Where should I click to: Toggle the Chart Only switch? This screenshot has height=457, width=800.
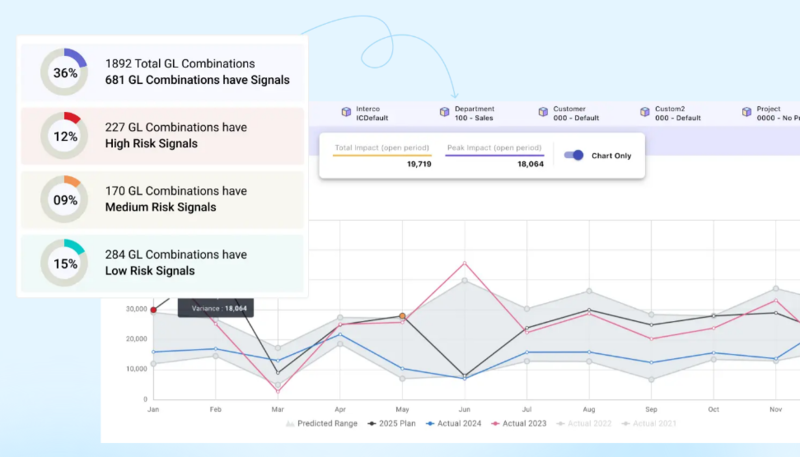point(574,155)
